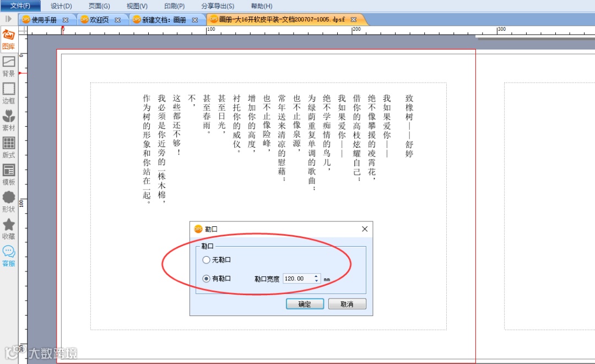Click the poem line 甚至日光
The width and height of the screenshot is (595, 364).
coord(222,114)
